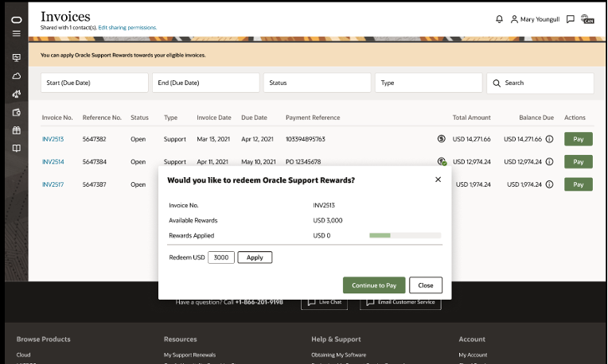
Task: Show balance info icon for INV2513
Action: click(x=549, y=139)
